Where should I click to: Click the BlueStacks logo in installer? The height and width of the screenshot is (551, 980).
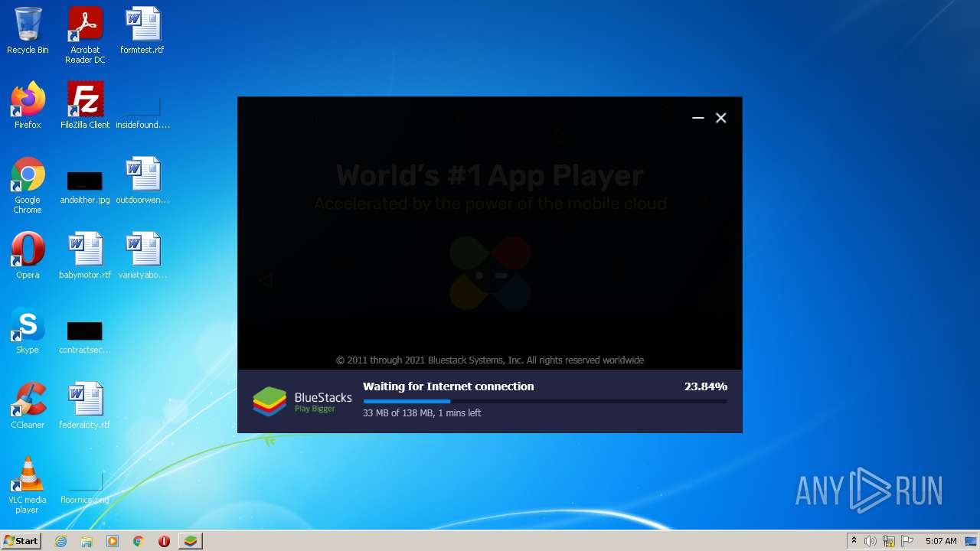(x=302, y=401)
